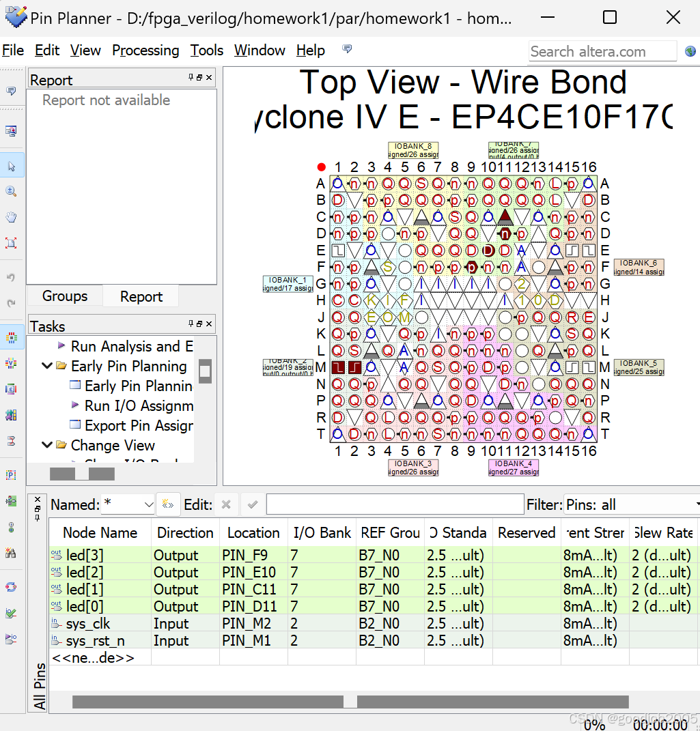Viewport: 700px width, 731px height.
Task: Click the X cancel edit icon
Action: pos(226,504)
